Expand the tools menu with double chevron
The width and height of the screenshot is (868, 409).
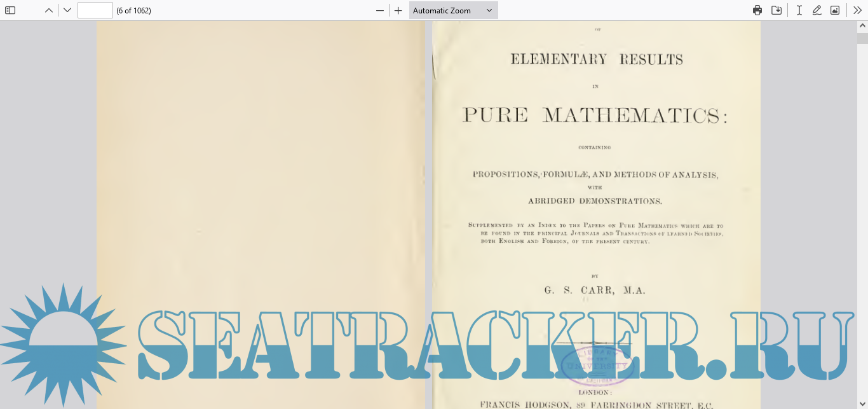coord(858,10)
